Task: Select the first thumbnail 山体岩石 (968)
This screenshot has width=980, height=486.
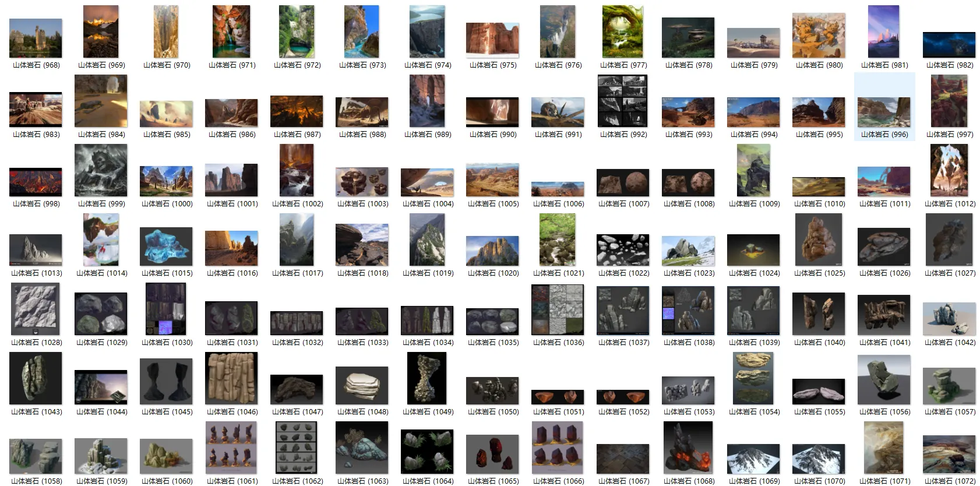Action: (36, 38)
